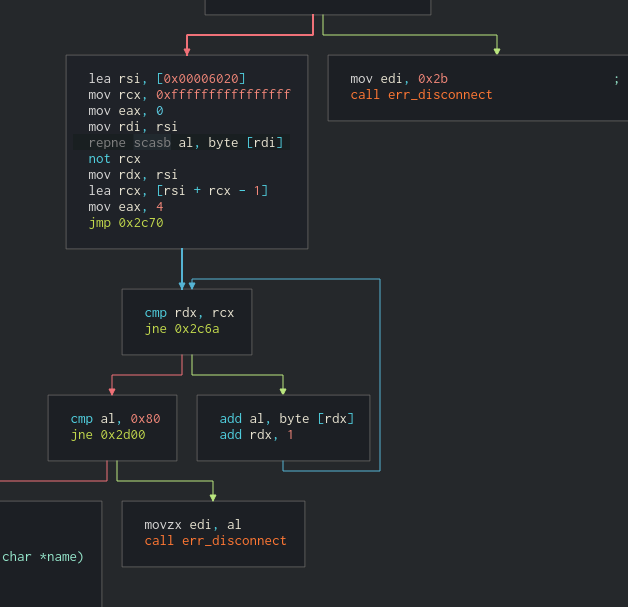This screenshot has width=628, height=607.
Task: Select the cmp al, 0x80 instruction
Action: point(110,419)
